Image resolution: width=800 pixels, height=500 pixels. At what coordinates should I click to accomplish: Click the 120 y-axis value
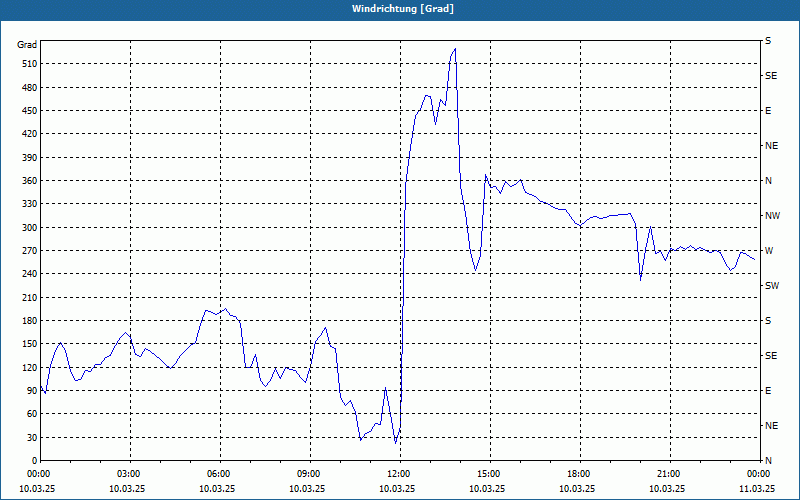pos(30,367)
